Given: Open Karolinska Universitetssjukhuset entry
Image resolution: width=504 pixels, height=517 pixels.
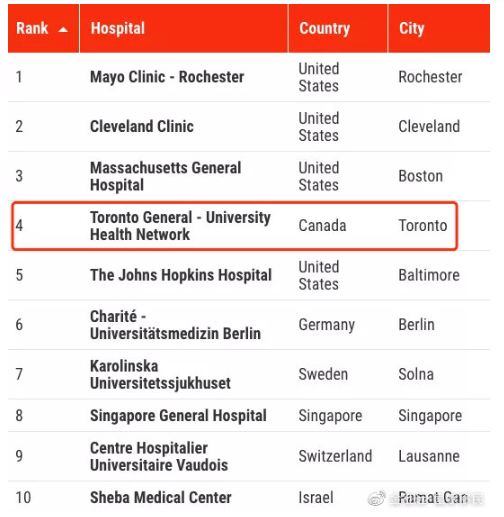Looking at the screenshot, I should click(x=160, y=374).
